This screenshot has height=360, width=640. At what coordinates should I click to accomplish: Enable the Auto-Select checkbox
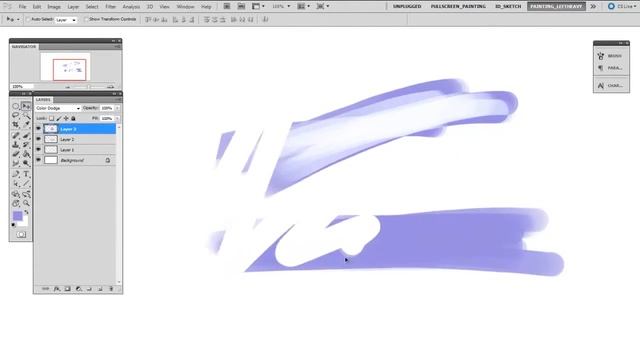[28, 19]
